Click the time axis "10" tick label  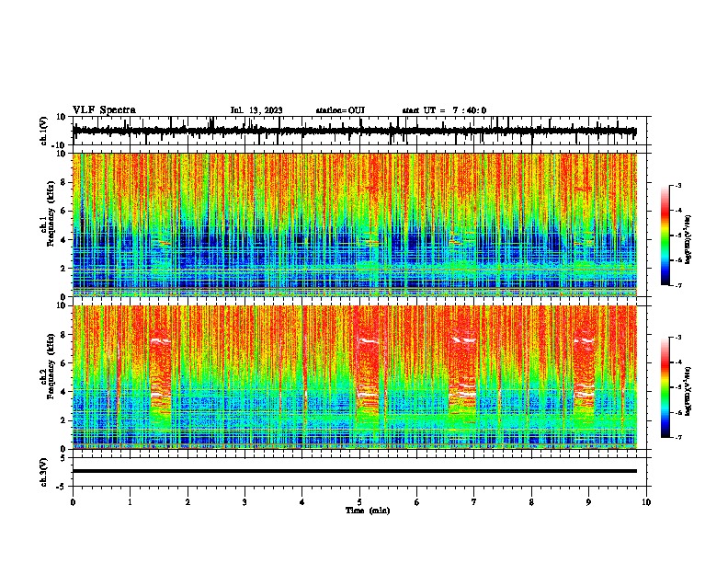[x=646, y=502]
